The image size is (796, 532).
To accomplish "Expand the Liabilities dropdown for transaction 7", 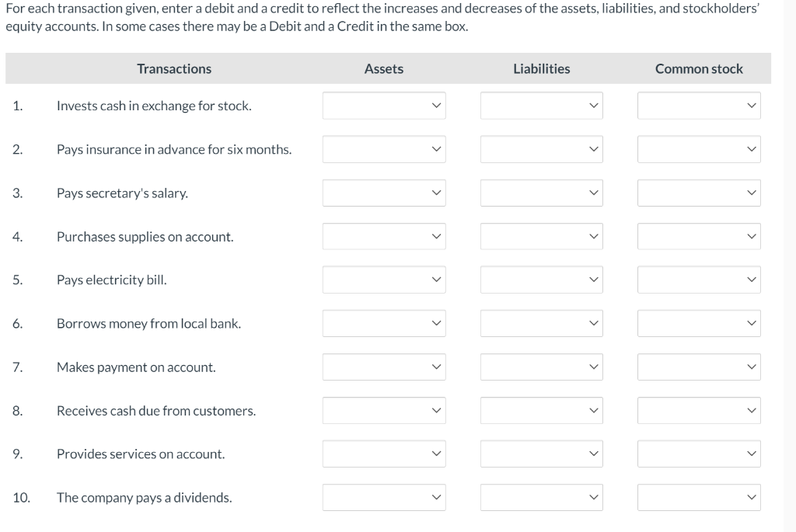I will [541, 367].
